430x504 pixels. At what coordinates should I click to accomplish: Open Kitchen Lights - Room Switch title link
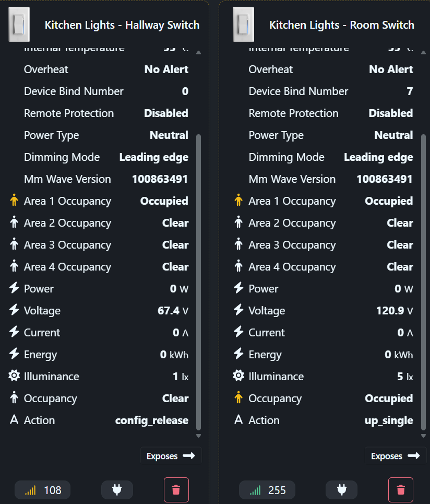tap(342, 25)
